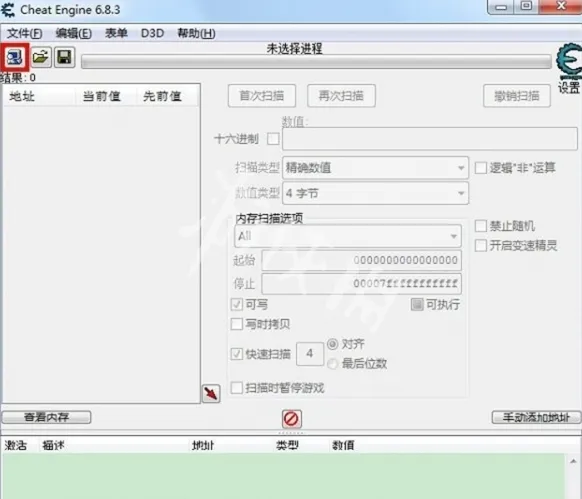Copy selected addresses red arrow icon
This screenshot has width=582, height=499.
point(211,394)
